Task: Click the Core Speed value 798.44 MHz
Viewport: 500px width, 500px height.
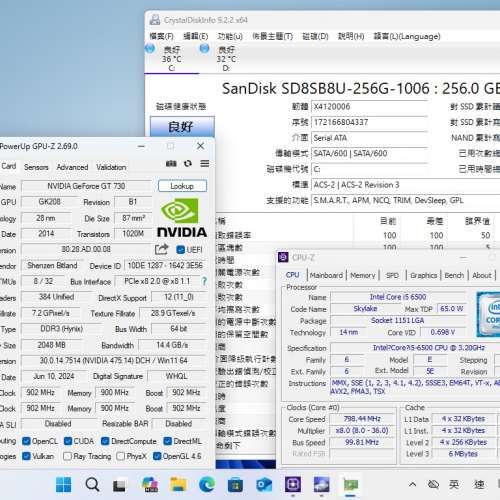Action: (x=362, y=419)
